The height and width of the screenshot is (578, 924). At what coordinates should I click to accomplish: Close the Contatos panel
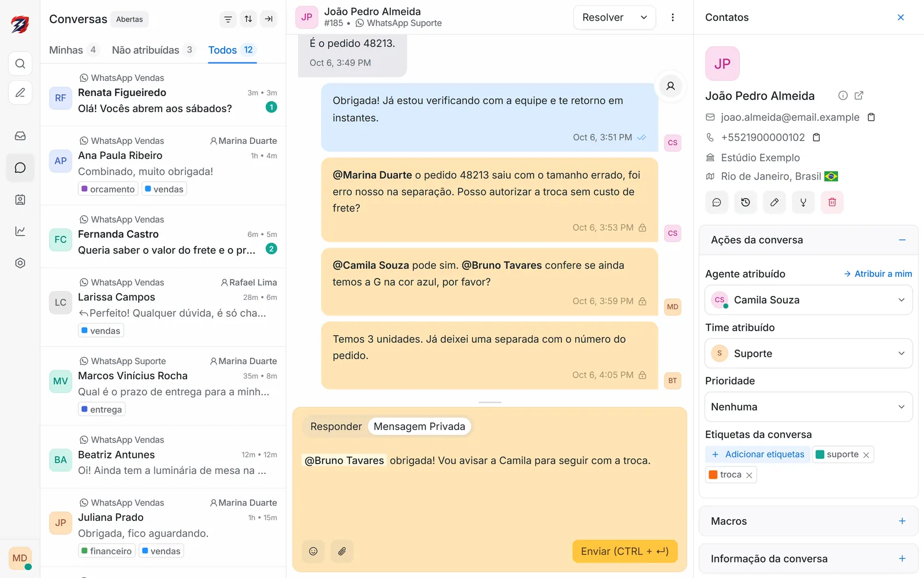point(901,17)
